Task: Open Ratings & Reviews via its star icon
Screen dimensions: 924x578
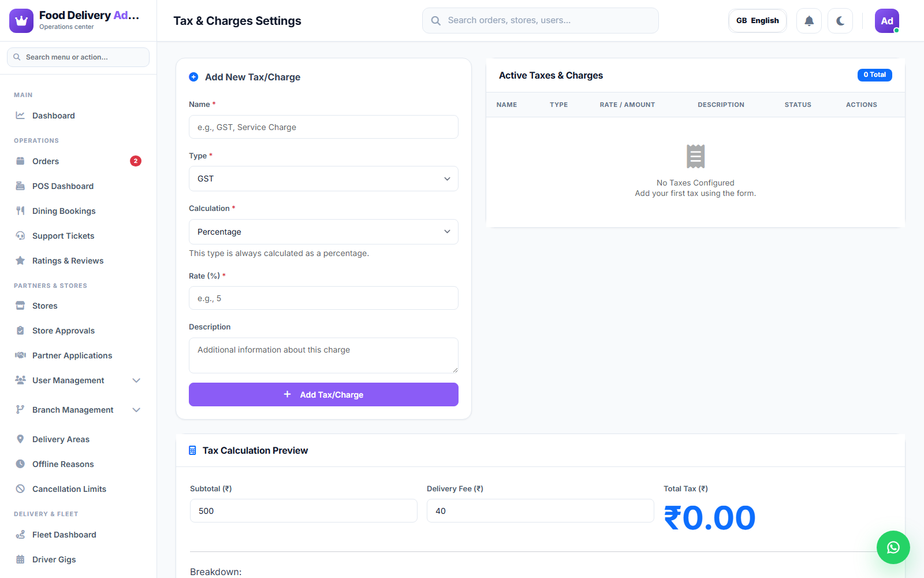Action: tap(20, 261)
